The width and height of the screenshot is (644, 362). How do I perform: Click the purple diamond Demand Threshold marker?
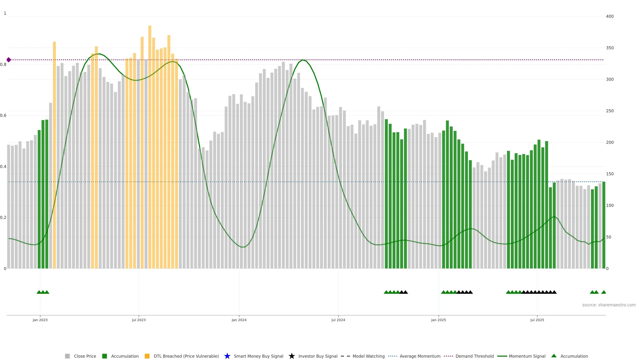[9, 60]
